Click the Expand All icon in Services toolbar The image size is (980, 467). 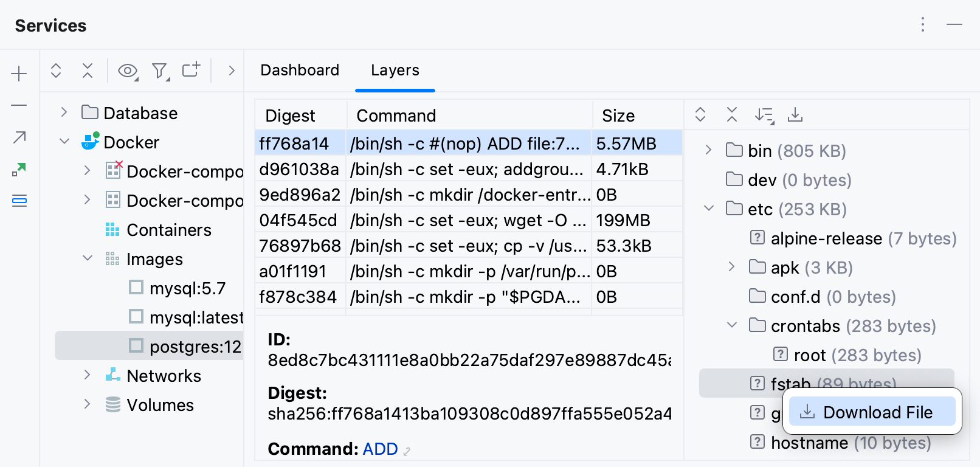pos(56,71)
